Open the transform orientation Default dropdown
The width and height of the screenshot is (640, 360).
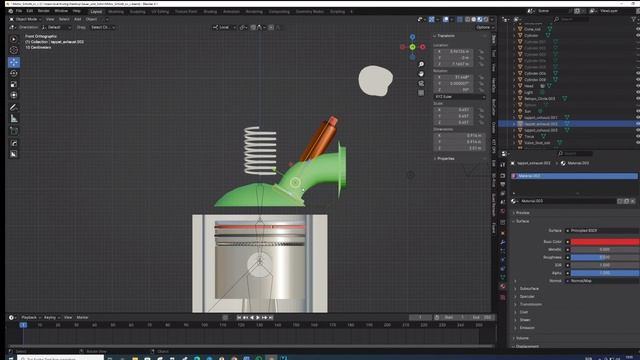[x=56, y=27]
